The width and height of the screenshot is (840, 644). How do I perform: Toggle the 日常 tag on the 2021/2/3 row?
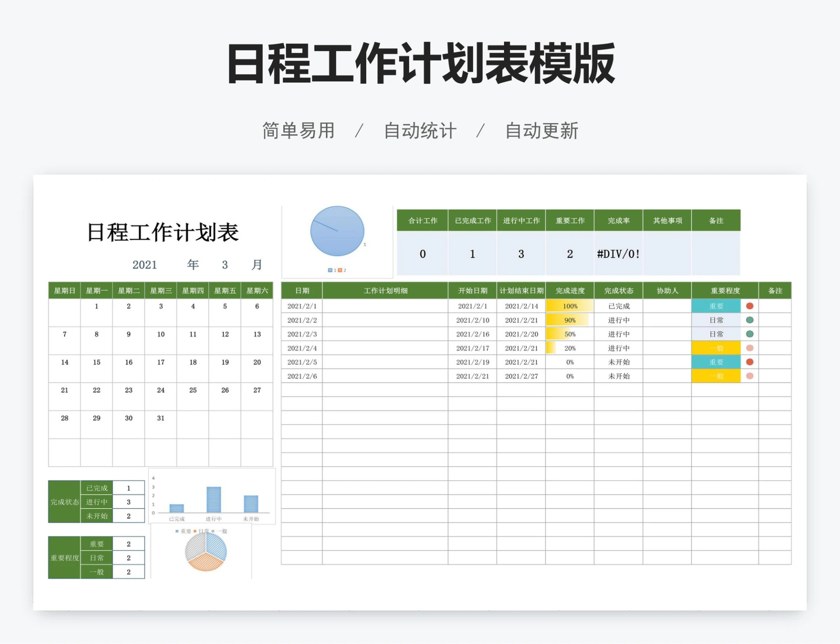point(716,334)
